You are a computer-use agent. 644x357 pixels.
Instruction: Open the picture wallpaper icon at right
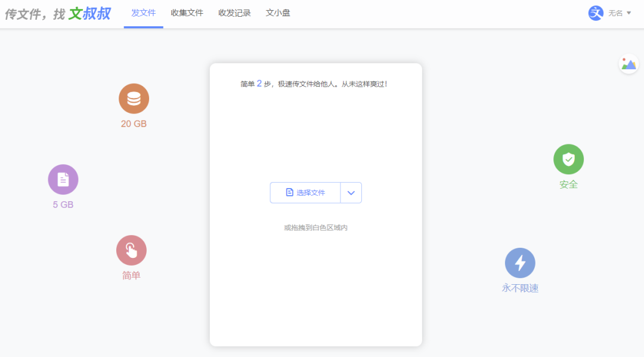tap(628, 64)
